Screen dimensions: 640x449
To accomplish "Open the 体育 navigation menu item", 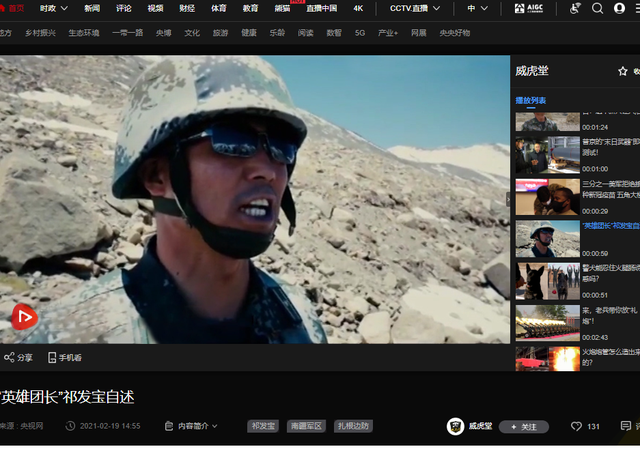I will tap(219, 8).
